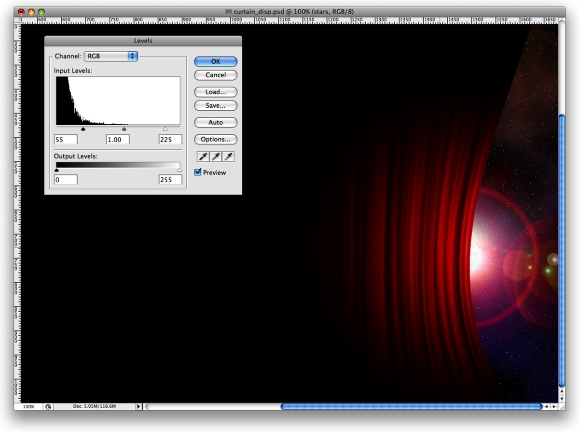Click the black input levels slider handle
Image resolution: width=580 pixels, height=432 pixels.
click(83, 129)
